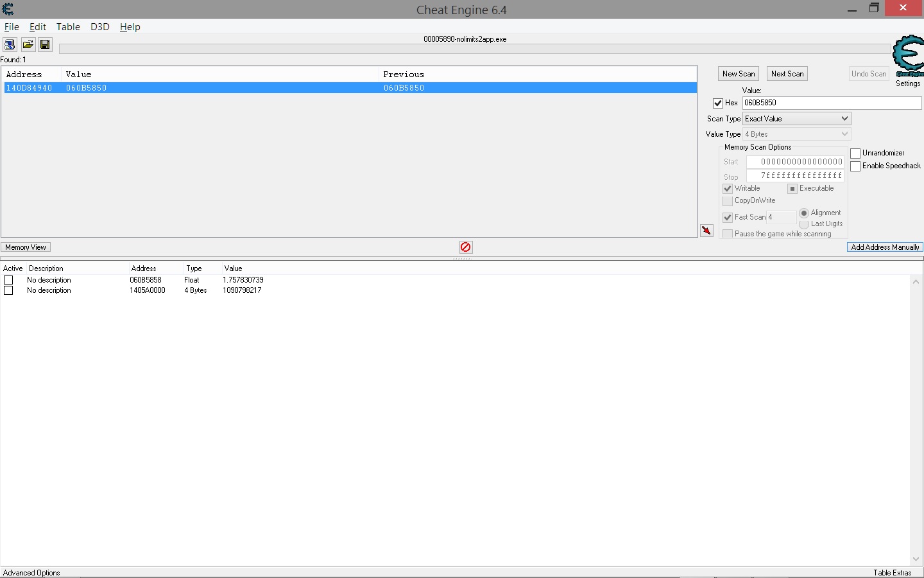Open the Help menu
This screenshot has width=924, height=578.
pos(130,27)
